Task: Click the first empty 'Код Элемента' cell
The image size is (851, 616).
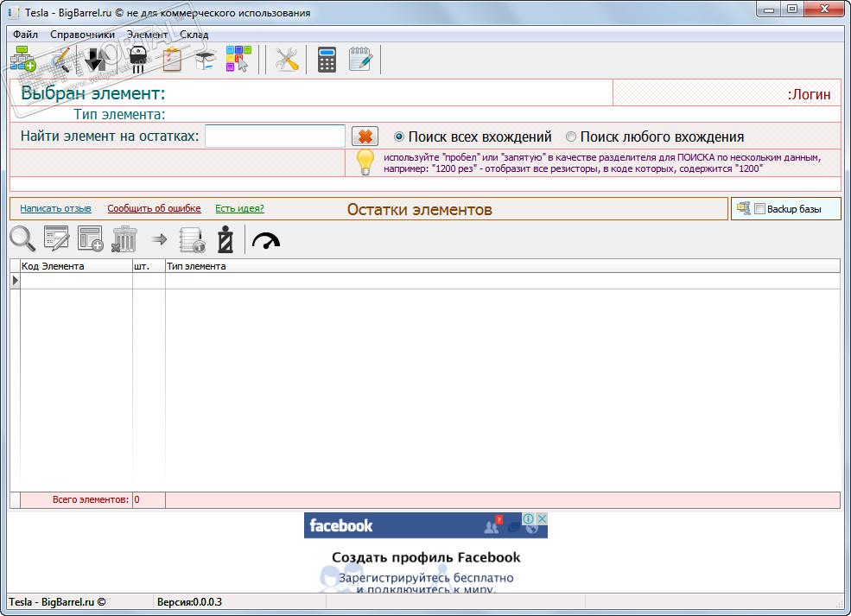Action: pos(77,281)
